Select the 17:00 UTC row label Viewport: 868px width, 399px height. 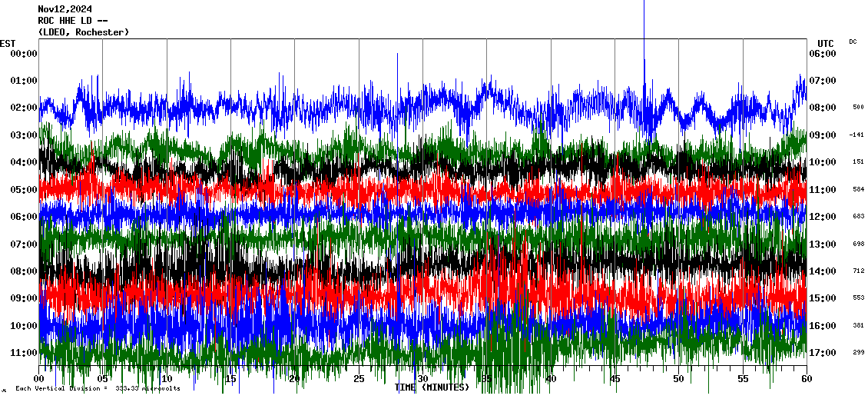[x=823, y=353]
